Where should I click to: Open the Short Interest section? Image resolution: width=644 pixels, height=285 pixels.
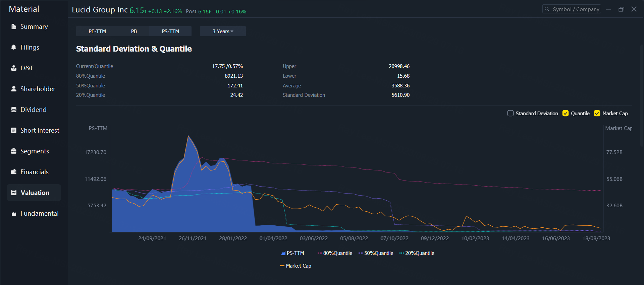tap(34, 130)
